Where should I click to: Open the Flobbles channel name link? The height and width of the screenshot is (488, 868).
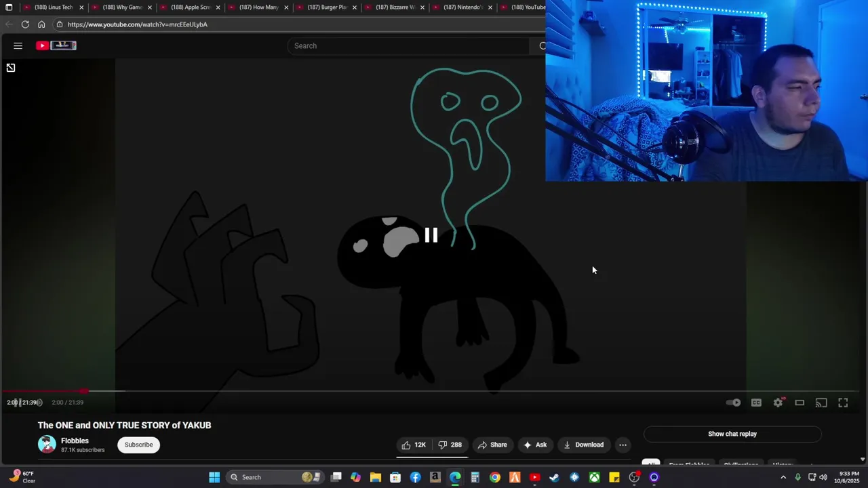point(75,441)
